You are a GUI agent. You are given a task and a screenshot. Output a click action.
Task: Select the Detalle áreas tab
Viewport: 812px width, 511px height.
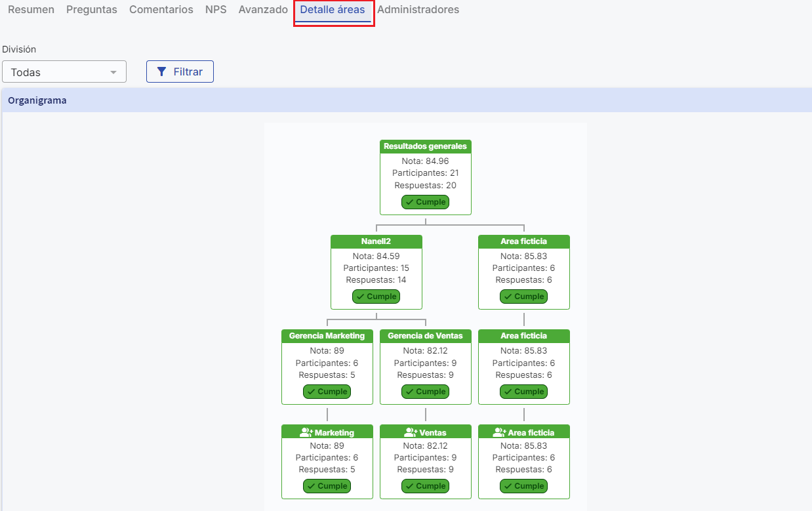(x=333, y=10)
